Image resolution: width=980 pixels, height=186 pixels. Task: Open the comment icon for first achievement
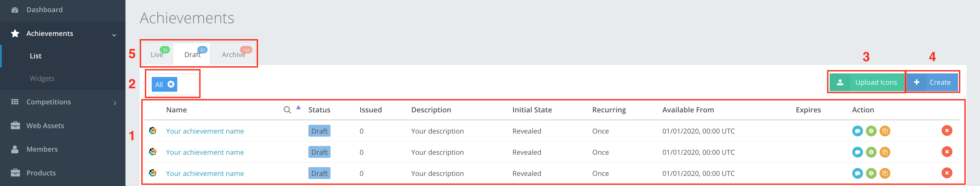857,131
